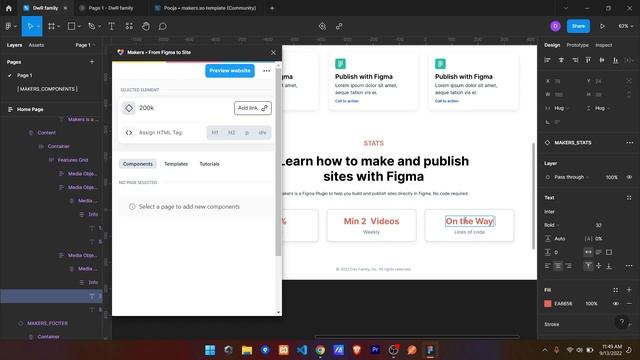
Task: Open a new tab with plus icon
Action: click(x=272, y=8)
